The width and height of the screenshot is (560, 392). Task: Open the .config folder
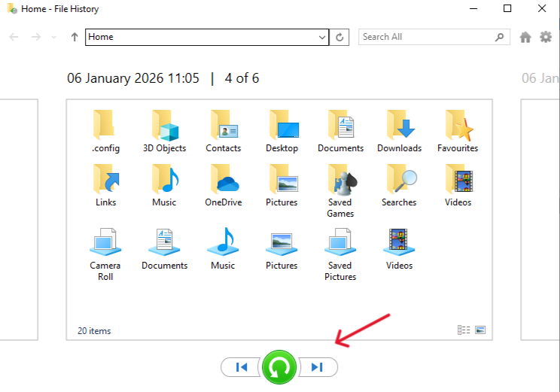(105, 132)
